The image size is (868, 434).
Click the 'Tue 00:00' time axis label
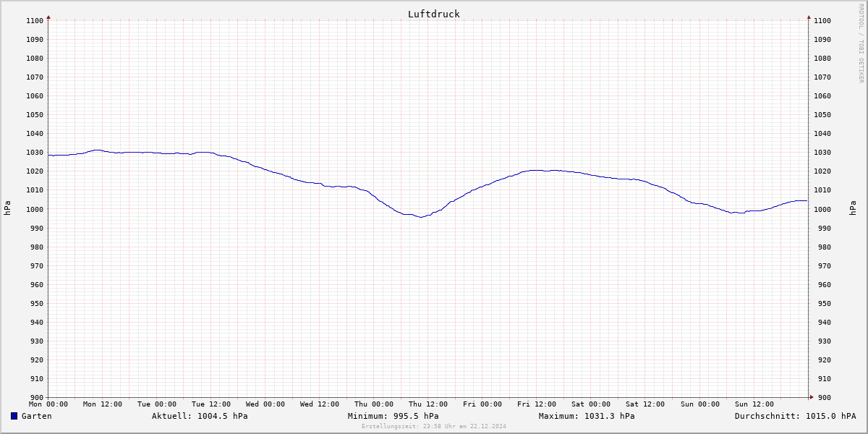pos(157,404)
